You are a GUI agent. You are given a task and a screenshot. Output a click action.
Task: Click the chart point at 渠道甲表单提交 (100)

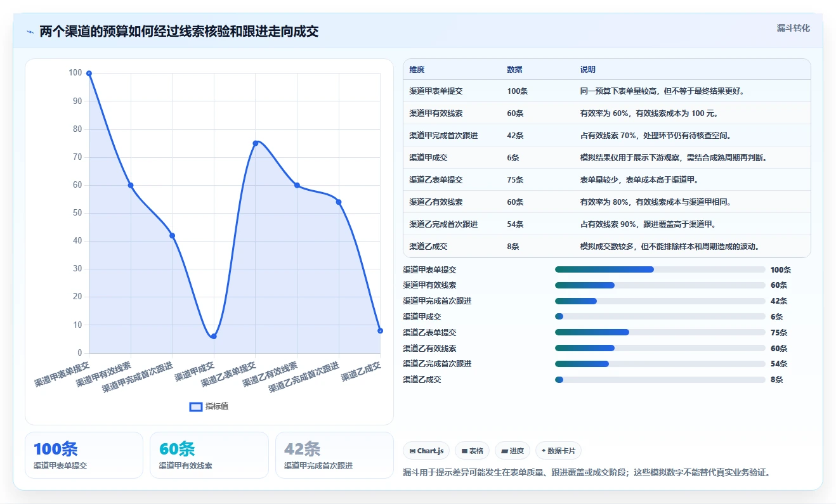[x=89, y=74]
